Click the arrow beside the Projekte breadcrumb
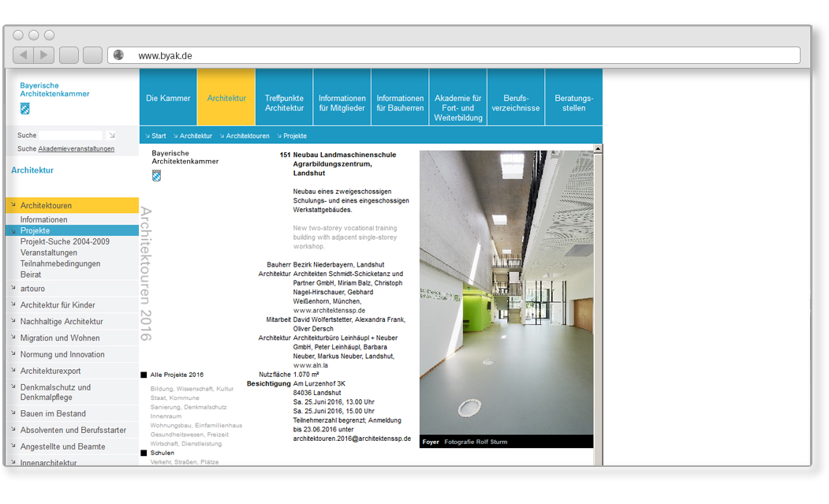 (x=278, y=135)
